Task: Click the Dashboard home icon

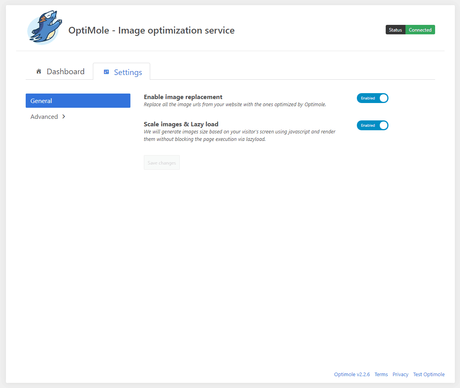Action: [x=39, y=71]
